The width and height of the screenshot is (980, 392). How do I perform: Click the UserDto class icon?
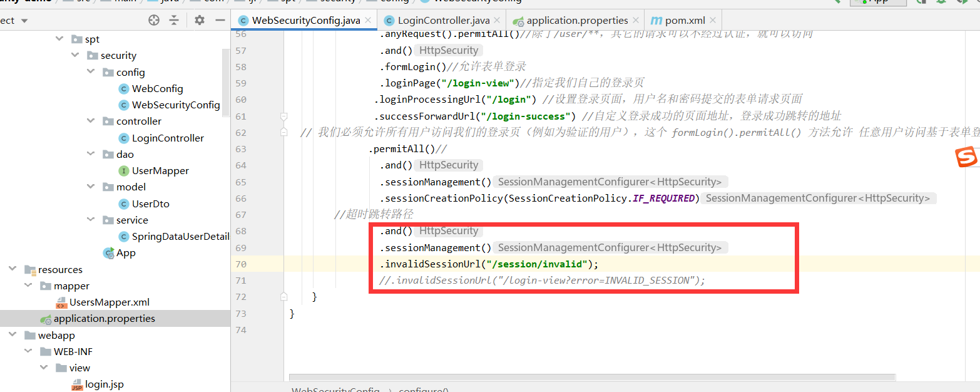point(123,203)
